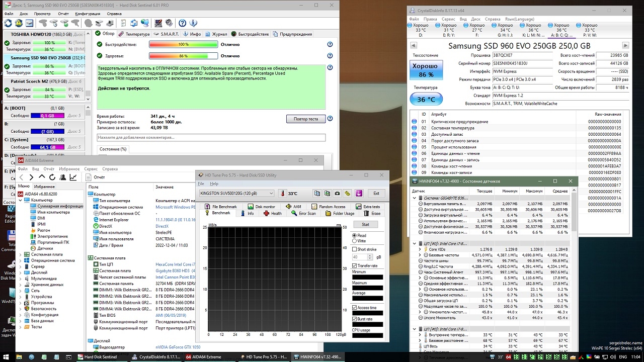
Task: Open the Error Scan tab in HD Tune
Action: 303,214
